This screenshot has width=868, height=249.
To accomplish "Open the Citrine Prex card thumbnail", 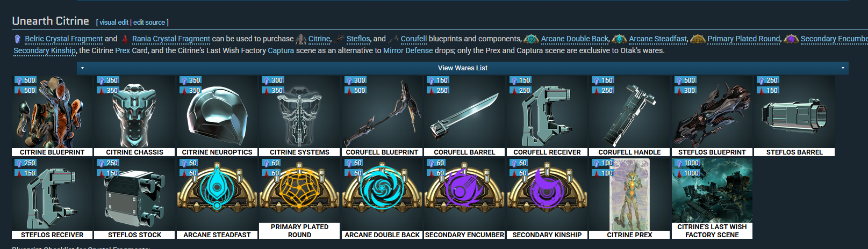I will [629, 194].
